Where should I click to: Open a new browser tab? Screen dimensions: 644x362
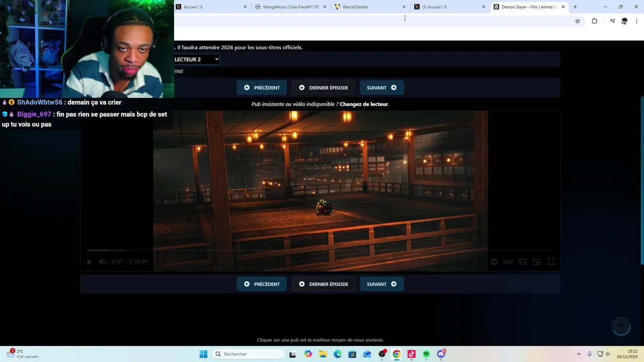click(575, 7)
